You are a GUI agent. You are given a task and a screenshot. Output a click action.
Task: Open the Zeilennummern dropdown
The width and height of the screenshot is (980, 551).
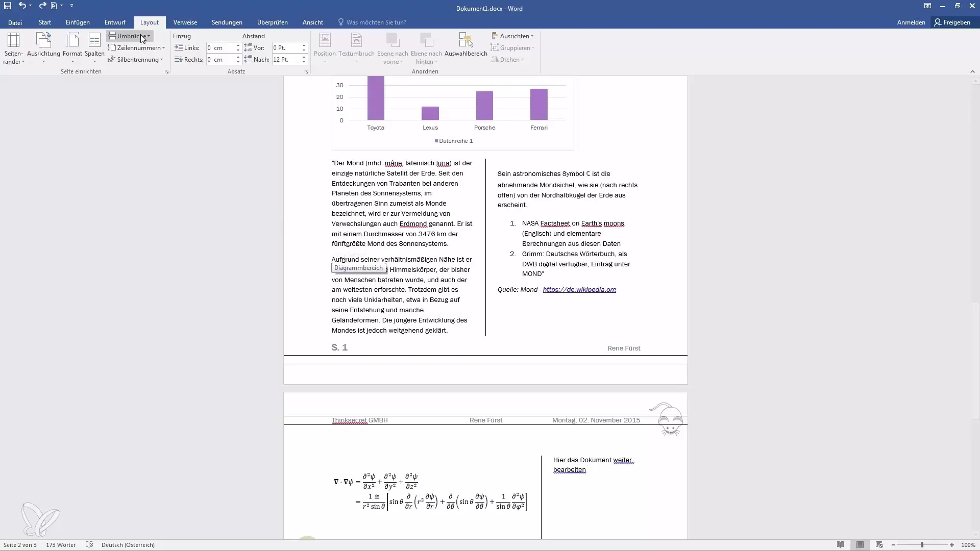(x=136, y=48)
